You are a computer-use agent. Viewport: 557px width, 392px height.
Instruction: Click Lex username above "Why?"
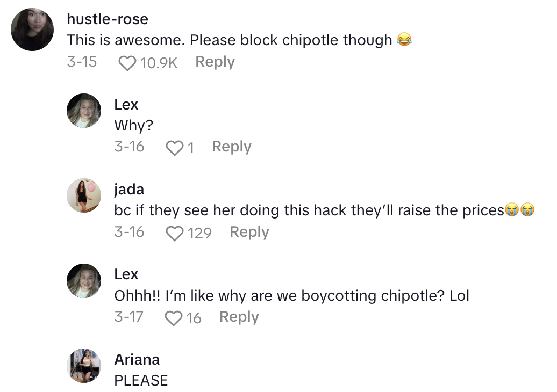[126, 104]
